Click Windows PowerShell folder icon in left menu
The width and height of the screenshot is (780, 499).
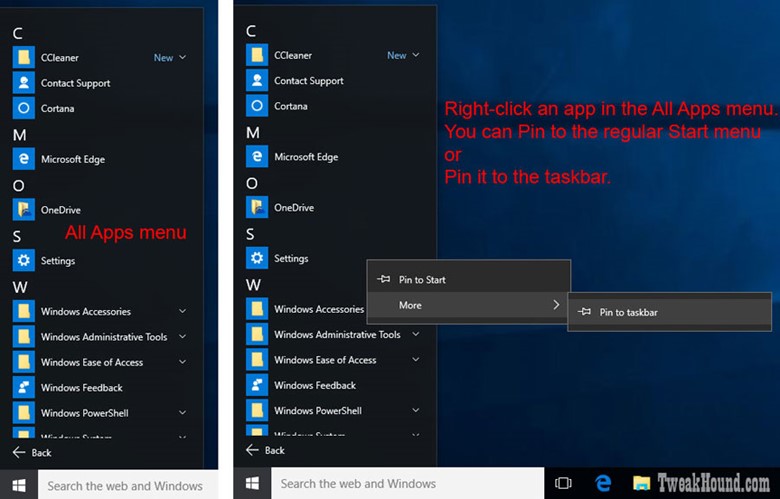tap(24, 412)
